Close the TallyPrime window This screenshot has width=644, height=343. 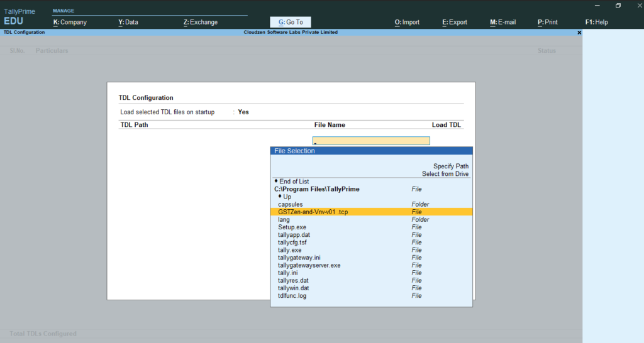coord(640,5)
